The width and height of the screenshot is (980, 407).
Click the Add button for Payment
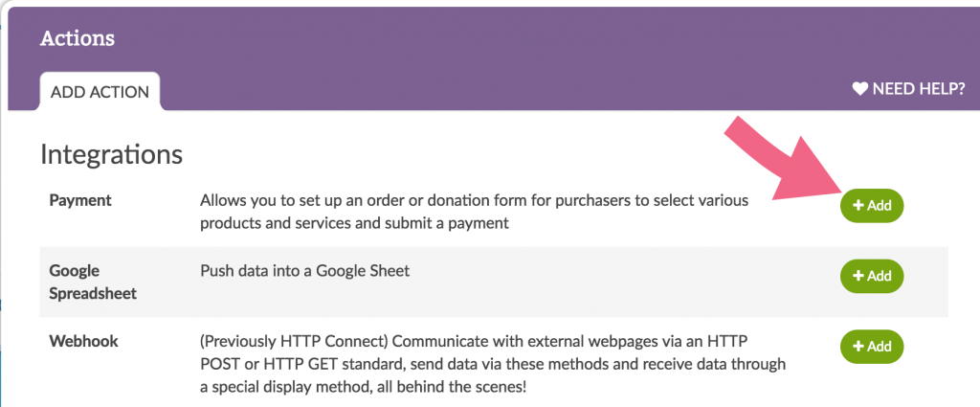tap(872, 205)
